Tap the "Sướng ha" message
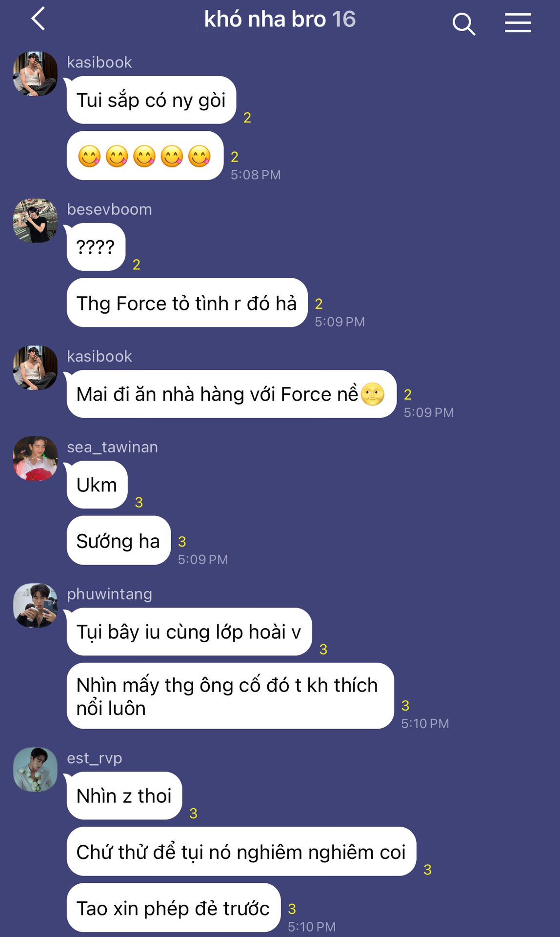Screen dimensions: 560x937 pyautogui.click(x=119, y=540)
